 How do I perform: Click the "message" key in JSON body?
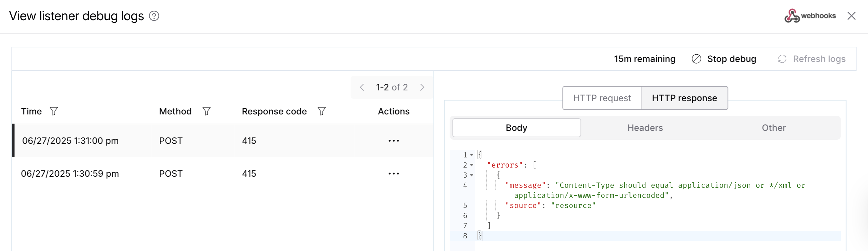525,185
